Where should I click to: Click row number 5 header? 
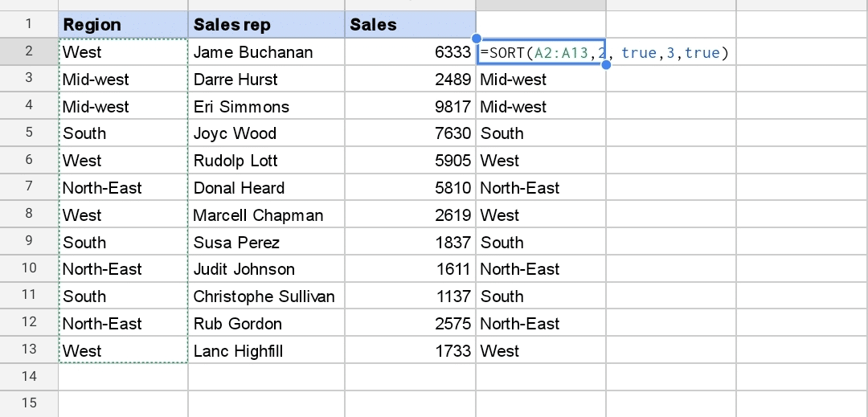[x=29, y=133]
